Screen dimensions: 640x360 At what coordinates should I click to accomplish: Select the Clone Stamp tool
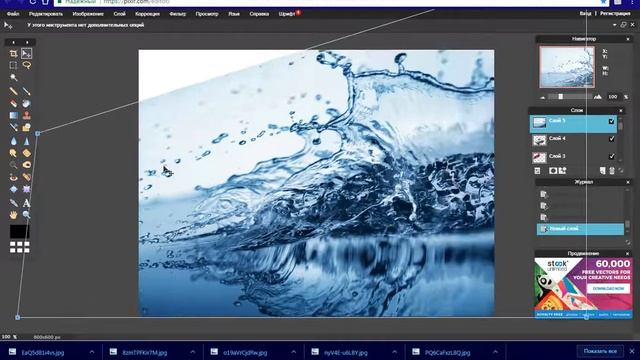[x=27, y=116]
